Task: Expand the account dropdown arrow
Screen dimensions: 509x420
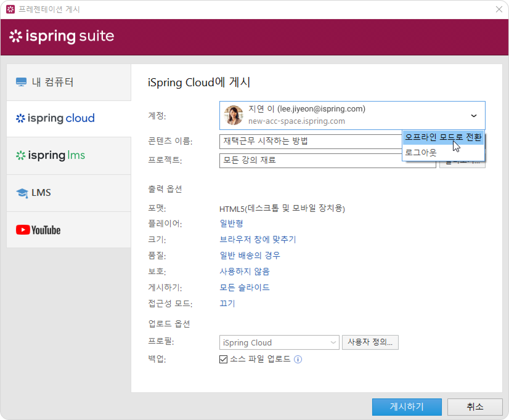Action: pos(474,116)
